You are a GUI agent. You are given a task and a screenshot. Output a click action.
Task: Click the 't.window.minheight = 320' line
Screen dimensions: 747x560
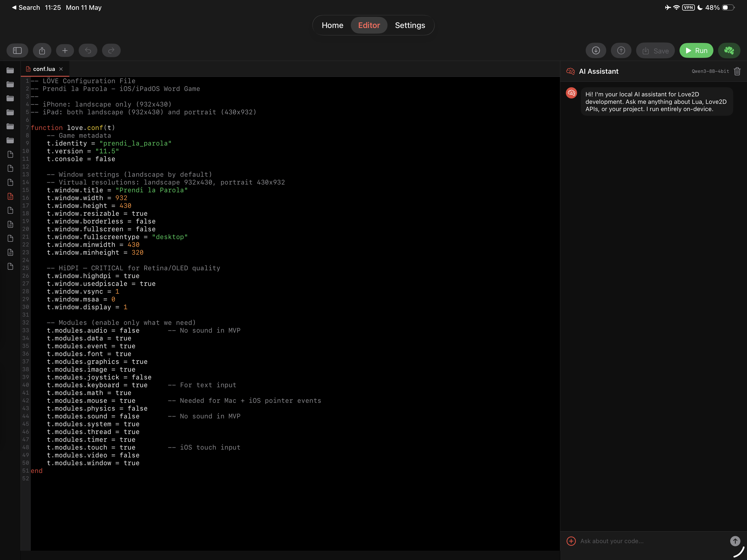click(x=95, y=252)
